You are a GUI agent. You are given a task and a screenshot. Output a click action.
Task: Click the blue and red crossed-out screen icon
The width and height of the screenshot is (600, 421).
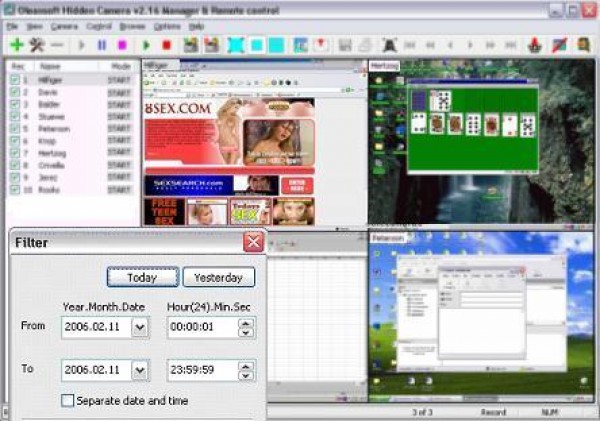pos(559,45)
